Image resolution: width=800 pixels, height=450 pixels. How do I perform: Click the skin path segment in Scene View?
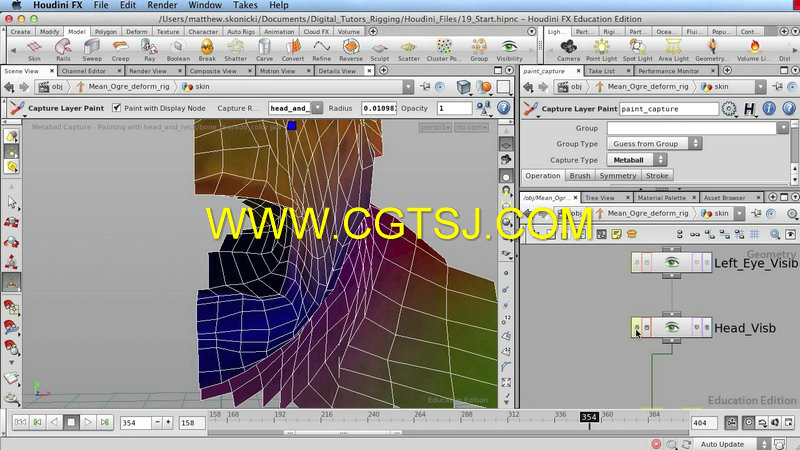(203, 87)
